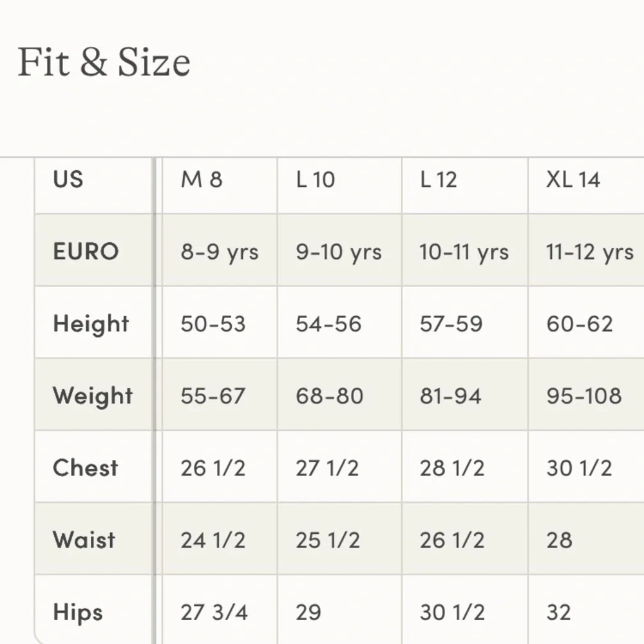
Task: Select the XL 14 size column header
Action: (x=573, y=179)
